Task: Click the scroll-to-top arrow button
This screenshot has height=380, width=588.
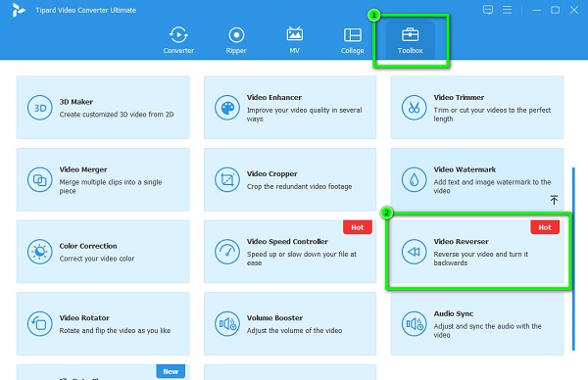Action: pos(554,200)
